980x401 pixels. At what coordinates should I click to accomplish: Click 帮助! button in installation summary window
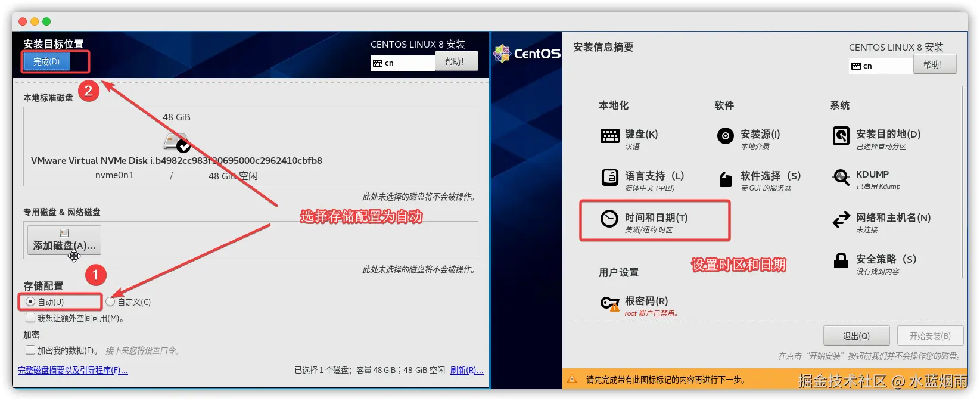coord(934,64)
